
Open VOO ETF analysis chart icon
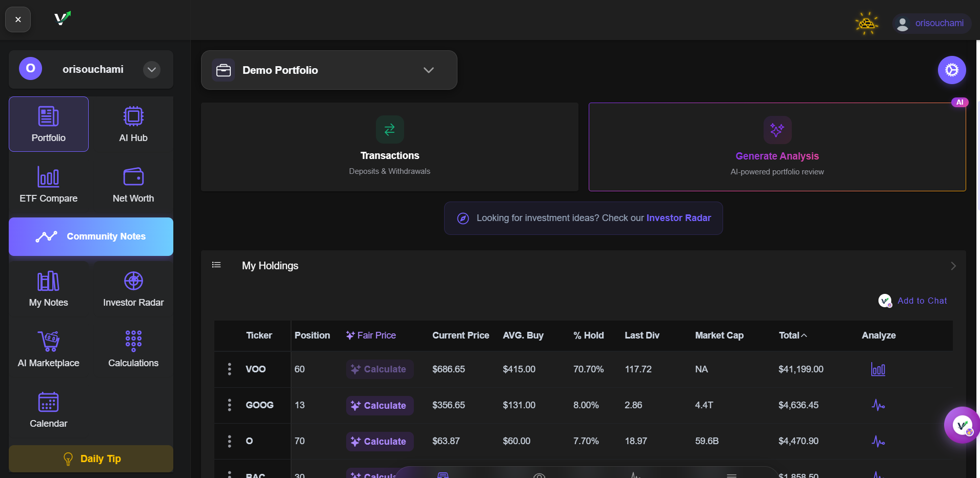[x=878, y=369]
